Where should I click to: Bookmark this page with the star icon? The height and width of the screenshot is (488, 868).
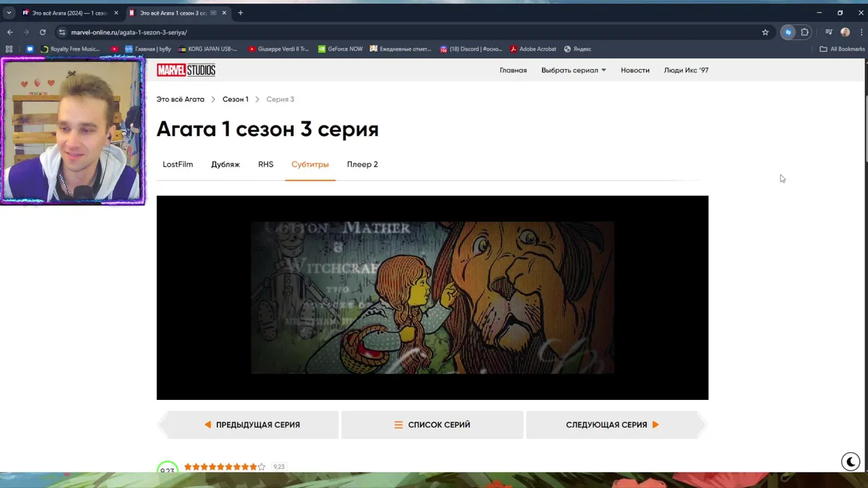[x=766, y=32]
